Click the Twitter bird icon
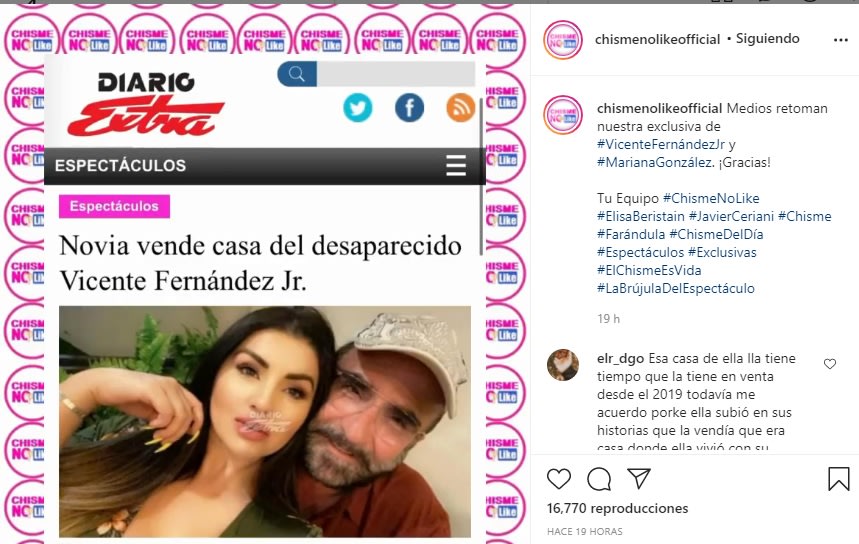This screenshot has height=544, width=859. click(x=358, y=107)
